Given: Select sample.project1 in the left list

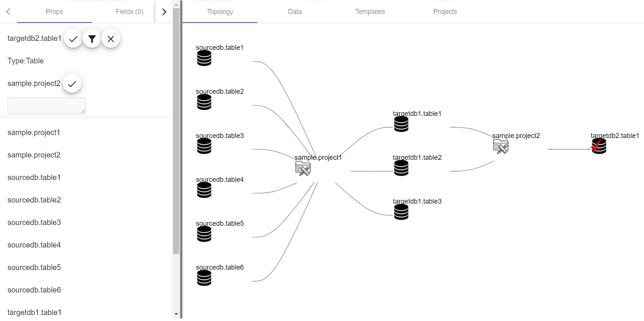Looking at the screenshot, I should tap(34, 132).
